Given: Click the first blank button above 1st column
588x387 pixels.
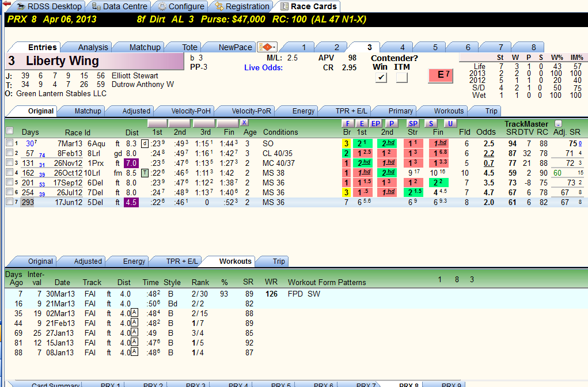Looking at the screenshot, I should 157,123.
